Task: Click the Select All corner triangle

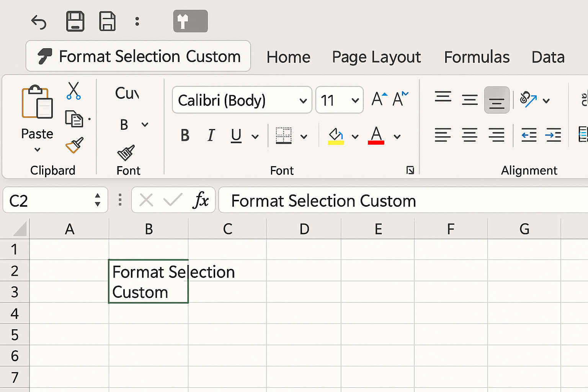Action: [20, 229]
